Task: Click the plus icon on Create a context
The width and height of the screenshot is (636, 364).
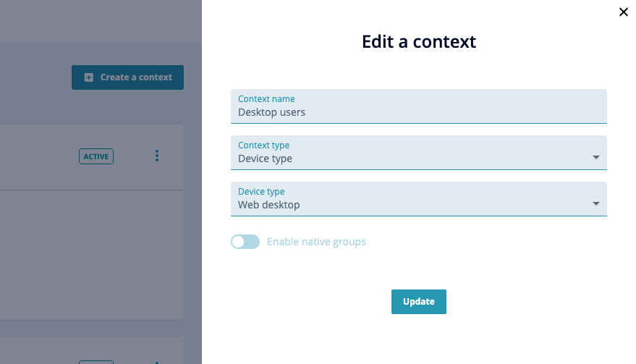Action: point(89,77)
